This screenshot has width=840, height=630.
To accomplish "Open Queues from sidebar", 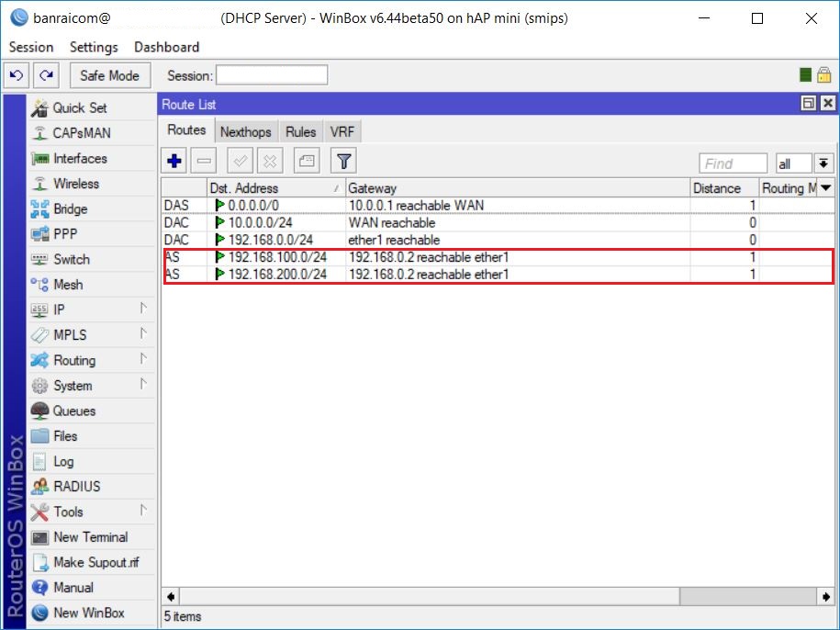I will tap(91, 411).
